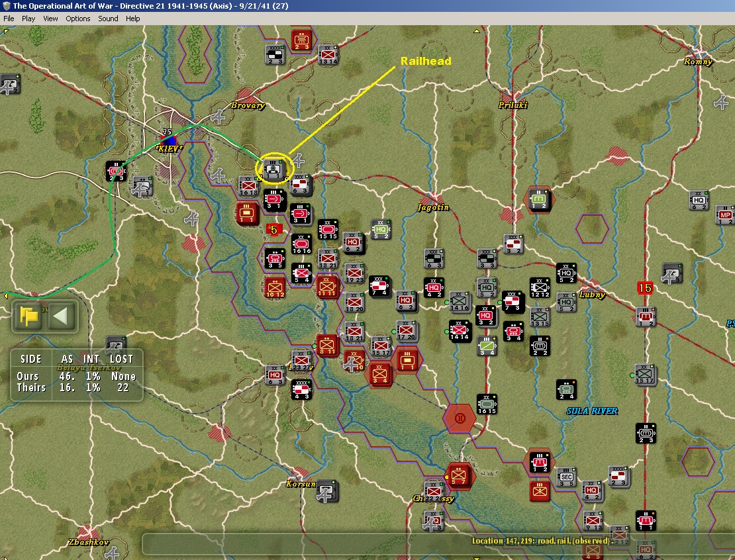The height and width of the screenshot is (560, 735).
Task: Click the map scroll arrow at left edge
Action: tap(6, 296)
